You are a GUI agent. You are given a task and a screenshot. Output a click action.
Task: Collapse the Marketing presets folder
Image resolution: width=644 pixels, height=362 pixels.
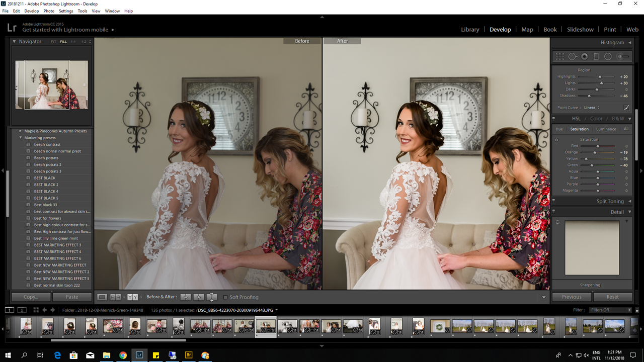pos(21,138)
